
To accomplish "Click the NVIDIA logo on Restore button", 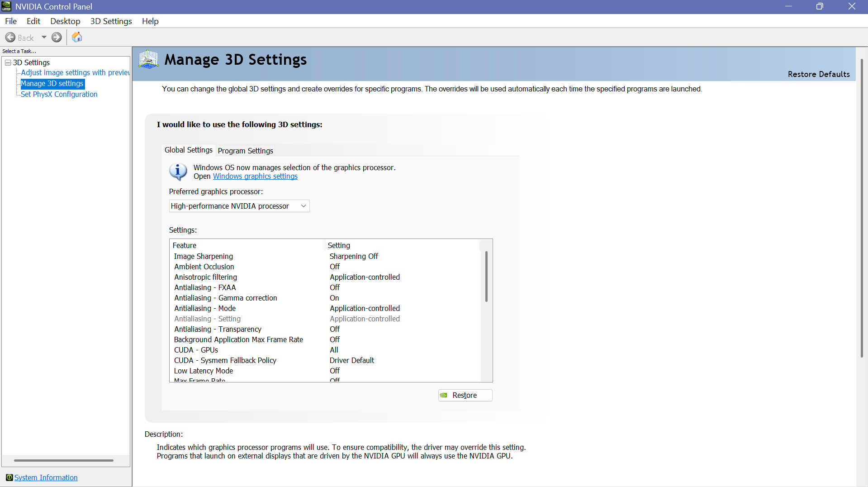I will coord(444,395).
